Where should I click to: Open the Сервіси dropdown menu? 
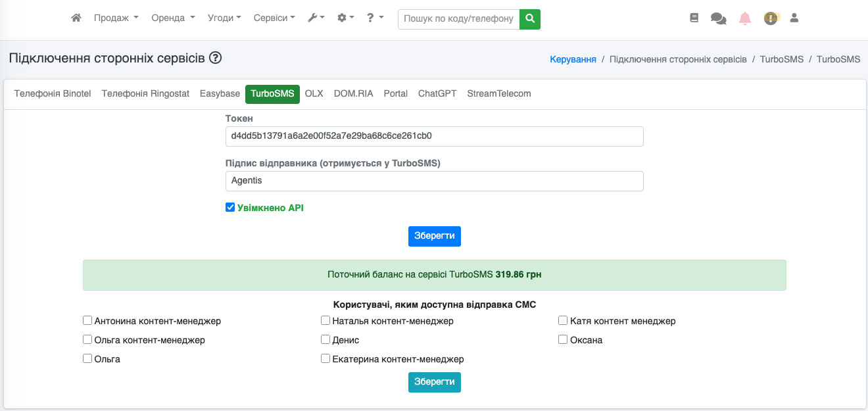pos(274,18)
